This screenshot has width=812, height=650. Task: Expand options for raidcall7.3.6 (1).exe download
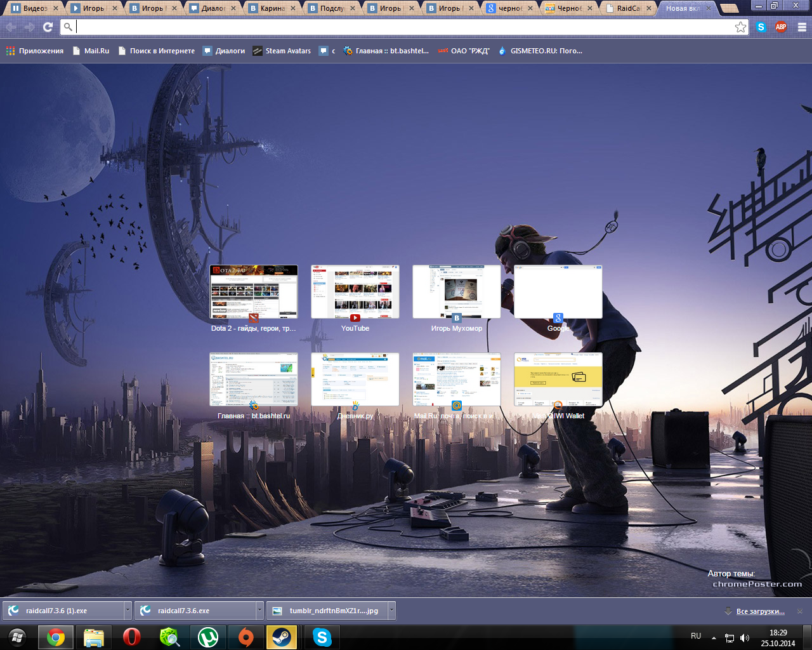tap(128, 611)
